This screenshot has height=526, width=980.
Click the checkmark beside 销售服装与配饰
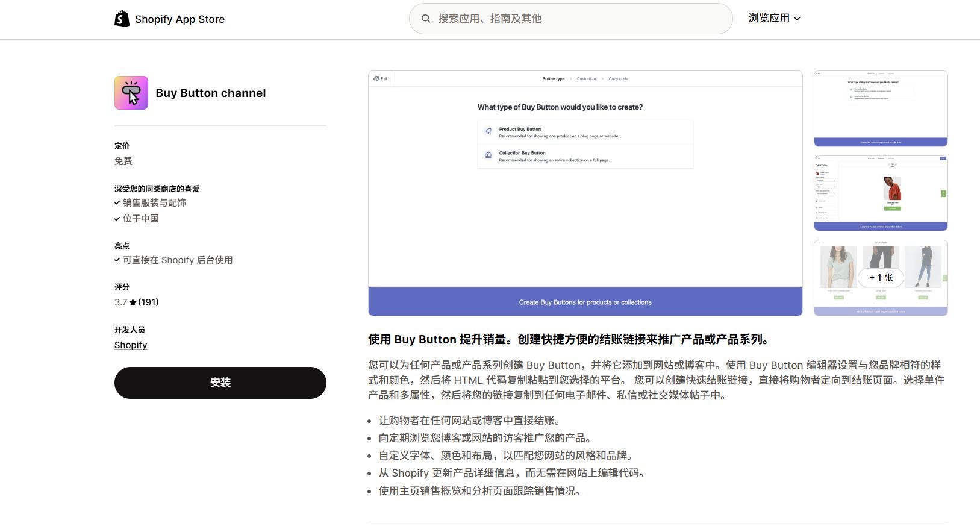tap(117, 203)
